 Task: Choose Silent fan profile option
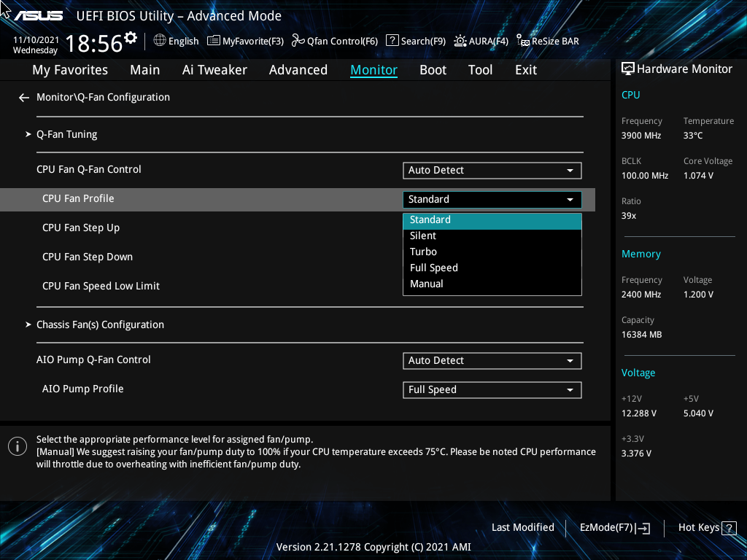(492, 236)
